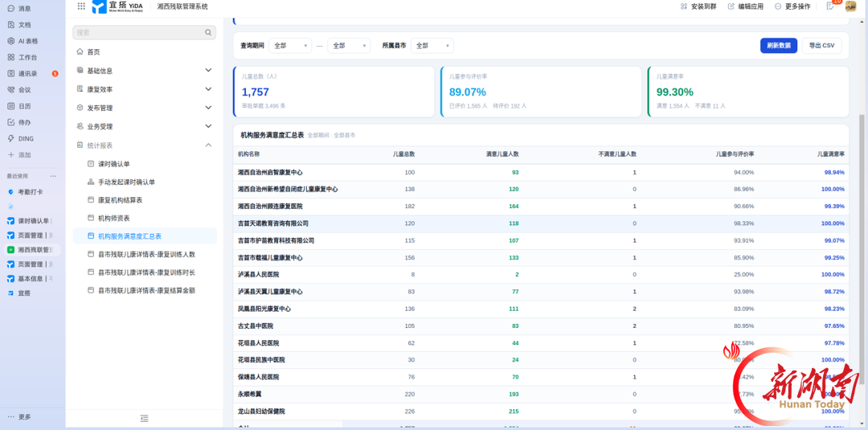Screen dimensions: 868x430
Task: Select row 泸溪县人民医院
Action: (541, 275)
